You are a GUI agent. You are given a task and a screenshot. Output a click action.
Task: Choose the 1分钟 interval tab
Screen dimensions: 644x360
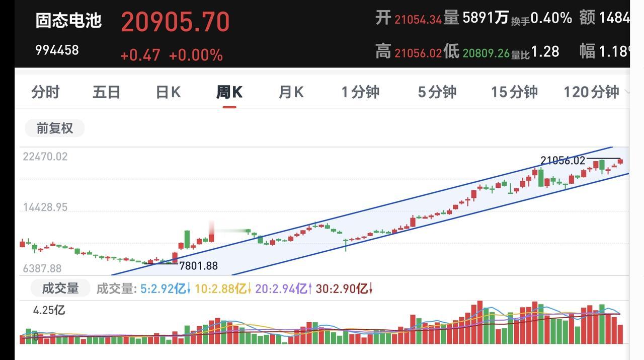[x=360, y=92]
